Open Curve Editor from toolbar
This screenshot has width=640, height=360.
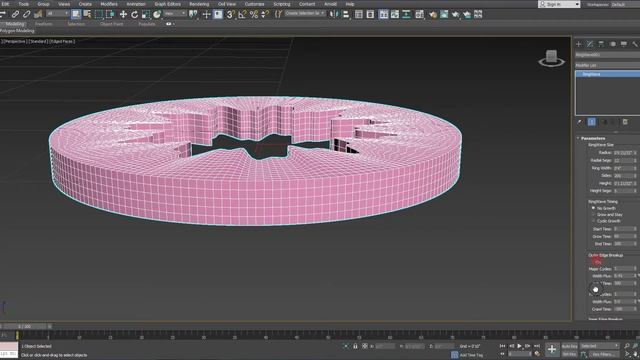(395, 14)
